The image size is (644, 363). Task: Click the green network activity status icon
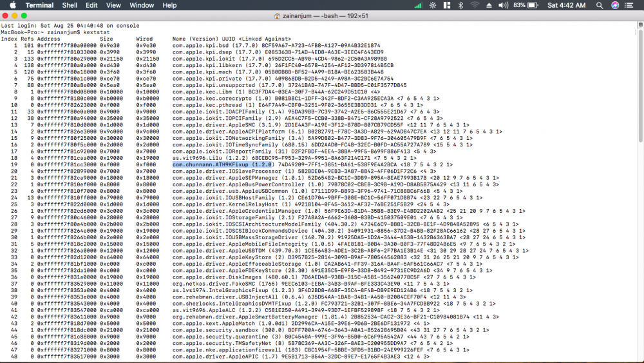pyautogui.click(x=418, y=5)
